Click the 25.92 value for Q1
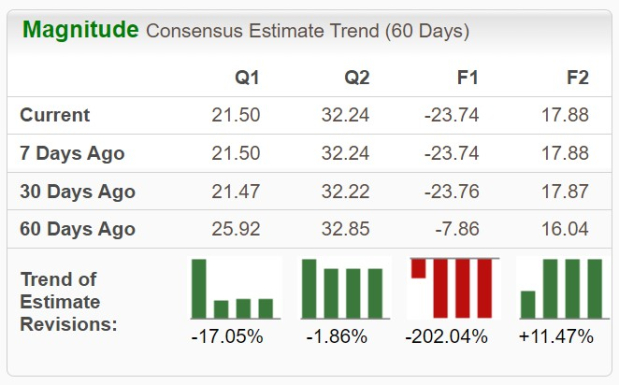The height and width of the screenshot is (385, 619). [x=236, y=229]
